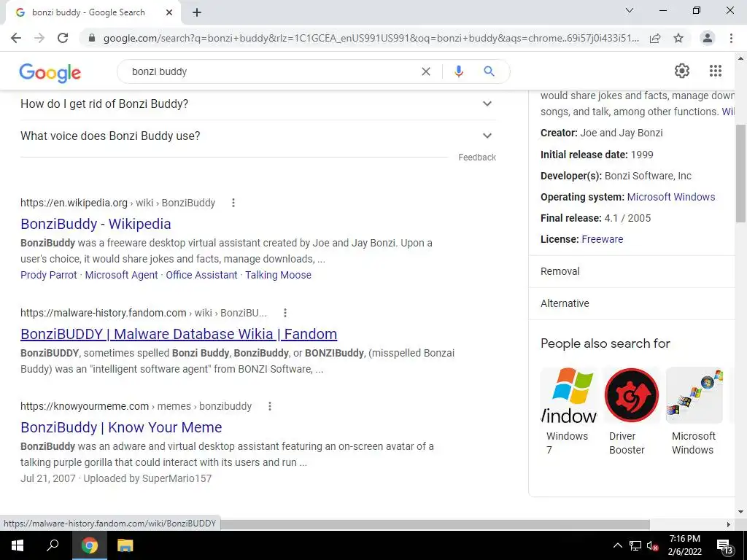Open the Microsoft Windows operating system link
747x560 pixels.
pos(671,197)
